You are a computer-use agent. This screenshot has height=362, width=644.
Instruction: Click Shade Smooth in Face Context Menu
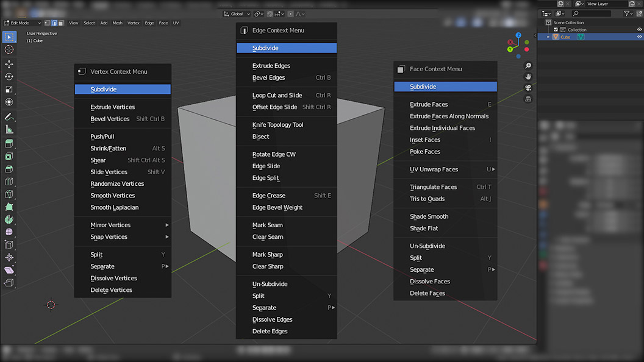[x=429, y=216]
